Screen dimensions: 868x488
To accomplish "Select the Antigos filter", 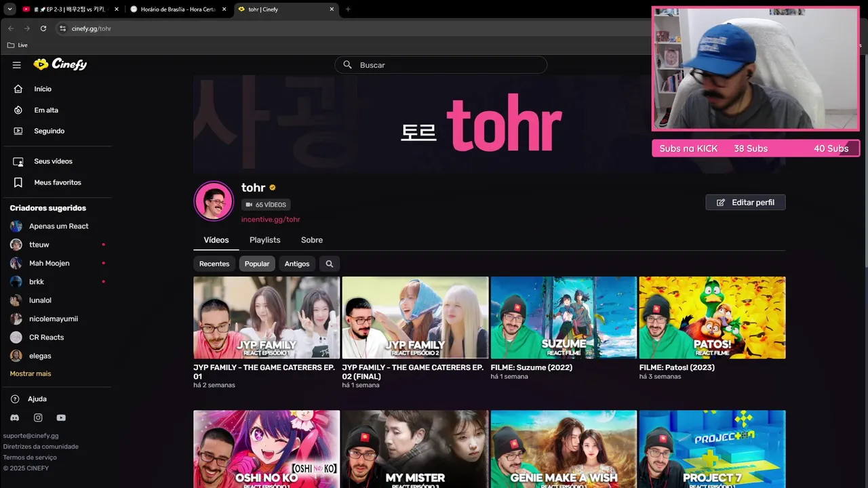I will pyautogui.click(x=297, y=264).
